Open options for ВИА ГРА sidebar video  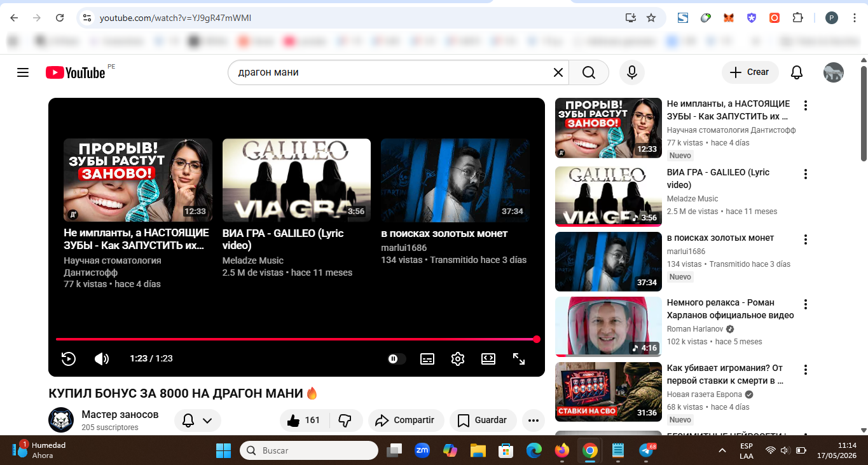click(x=806, y=174)
